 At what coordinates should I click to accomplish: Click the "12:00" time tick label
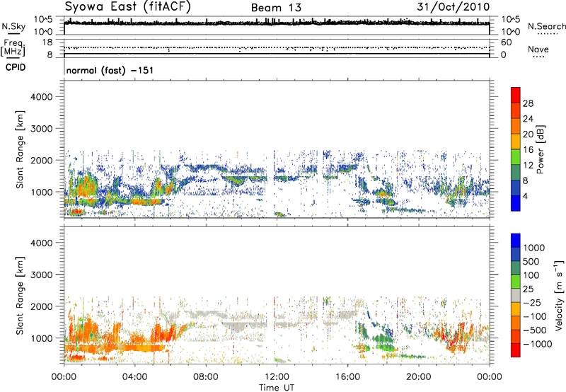click(277, 377)
